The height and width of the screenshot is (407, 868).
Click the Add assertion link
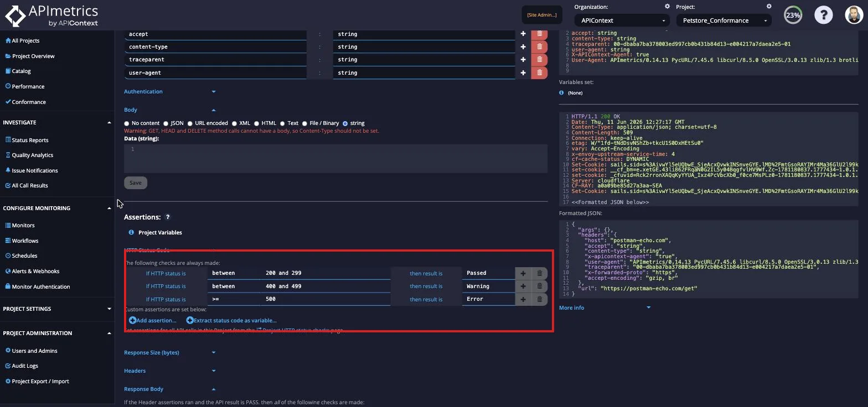153,321
